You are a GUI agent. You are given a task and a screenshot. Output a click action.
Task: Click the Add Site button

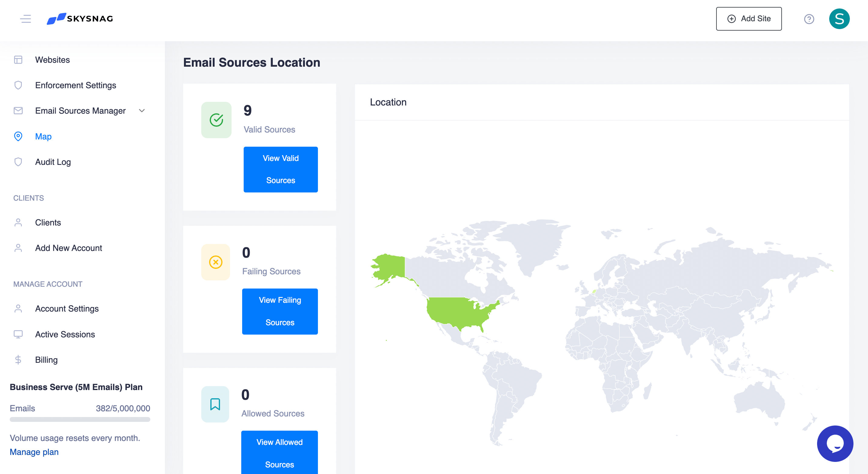tap(748, 19)
